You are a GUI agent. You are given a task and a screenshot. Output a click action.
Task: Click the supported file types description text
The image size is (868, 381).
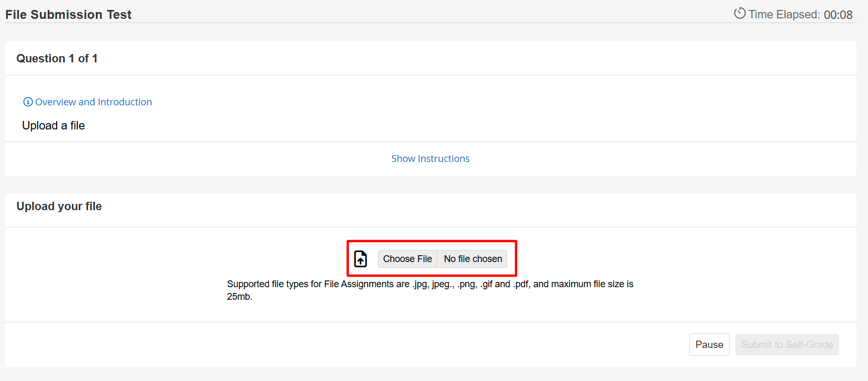[x=430, y=284]
